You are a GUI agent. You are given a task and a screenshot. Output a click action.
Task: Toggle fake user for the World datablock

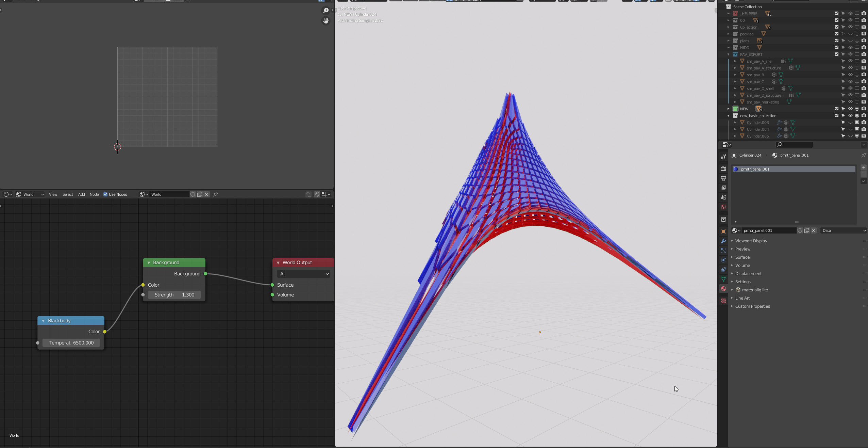click(x=193, y=194)
